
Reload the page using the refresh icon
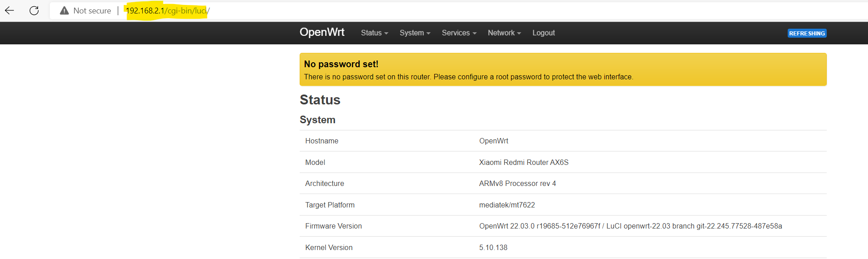tap(34, 10)
